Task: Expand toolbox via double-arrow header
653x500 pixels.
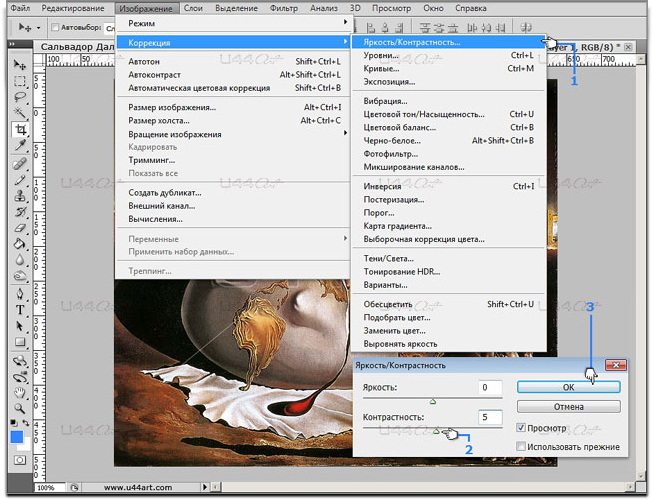Action: pyautogui.click(x=12, y=44)
